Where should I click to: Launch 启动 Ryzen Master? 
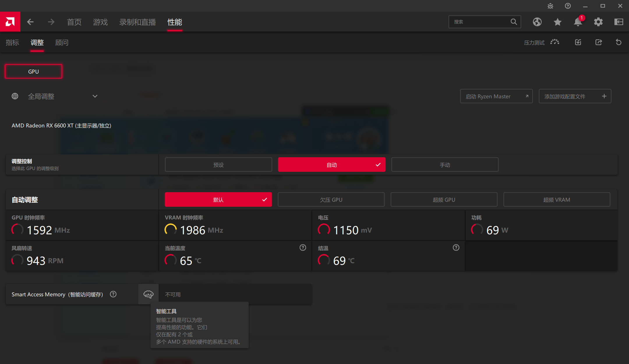(497, 96)
